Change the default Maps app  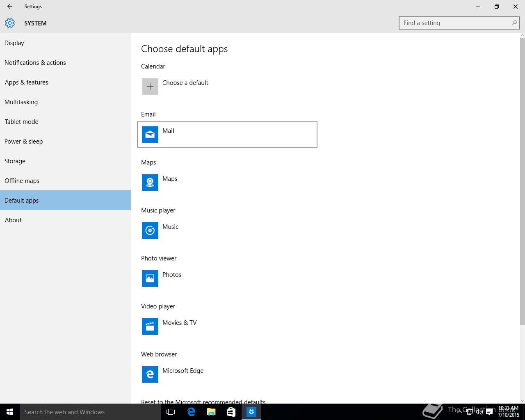point(227,183)
